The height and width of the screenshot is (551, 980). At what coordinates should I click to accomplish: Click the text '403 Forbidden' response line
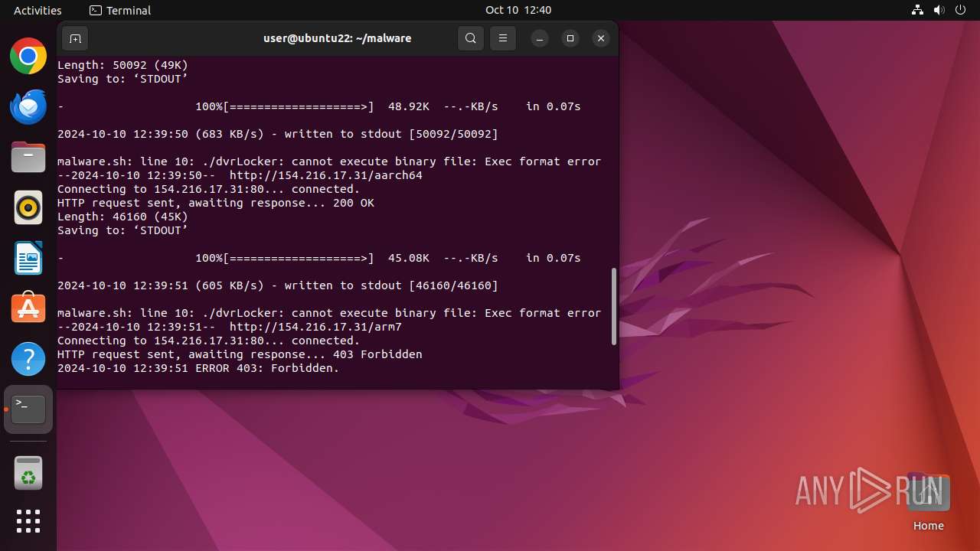click(x=240, y=354)
